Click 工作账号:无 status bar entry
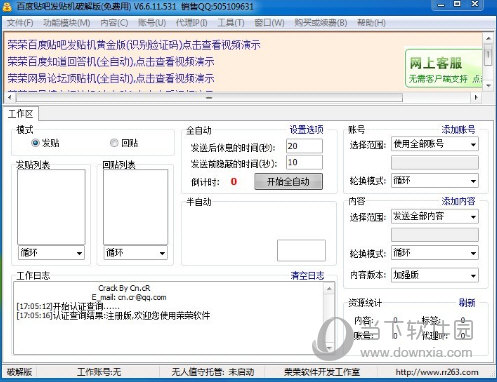Screen dimensions: 497x382 pyautogui.click(x=99, y=372)
